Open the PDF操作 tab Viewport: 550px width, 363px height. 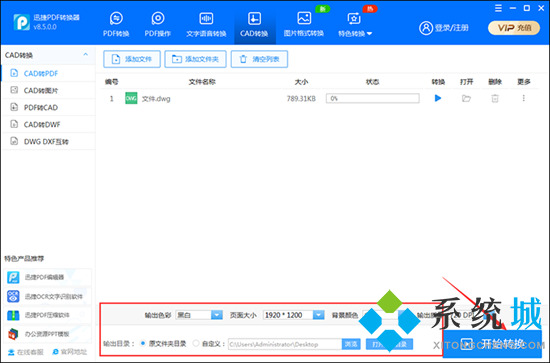click(157, 25)
